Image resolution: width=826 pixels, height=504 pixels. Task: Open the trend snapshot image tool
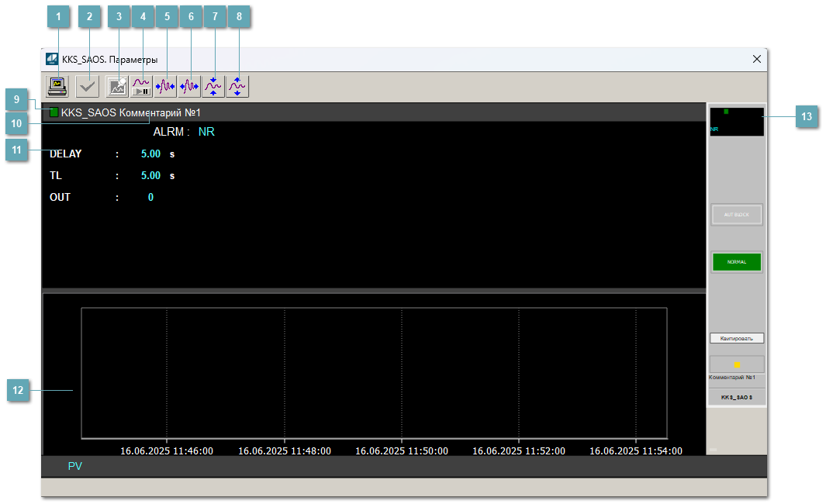118,86
